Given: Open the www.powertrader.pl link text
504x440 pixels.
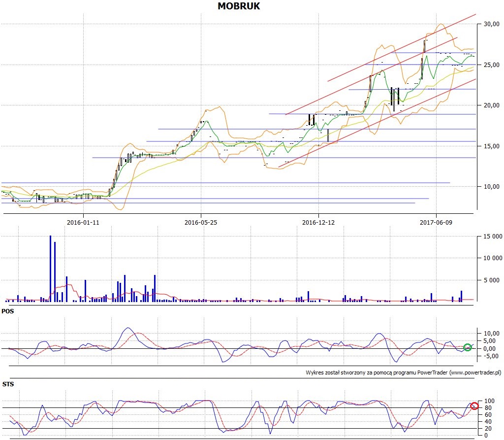Looking at the screenshot, I should [476, 372].
